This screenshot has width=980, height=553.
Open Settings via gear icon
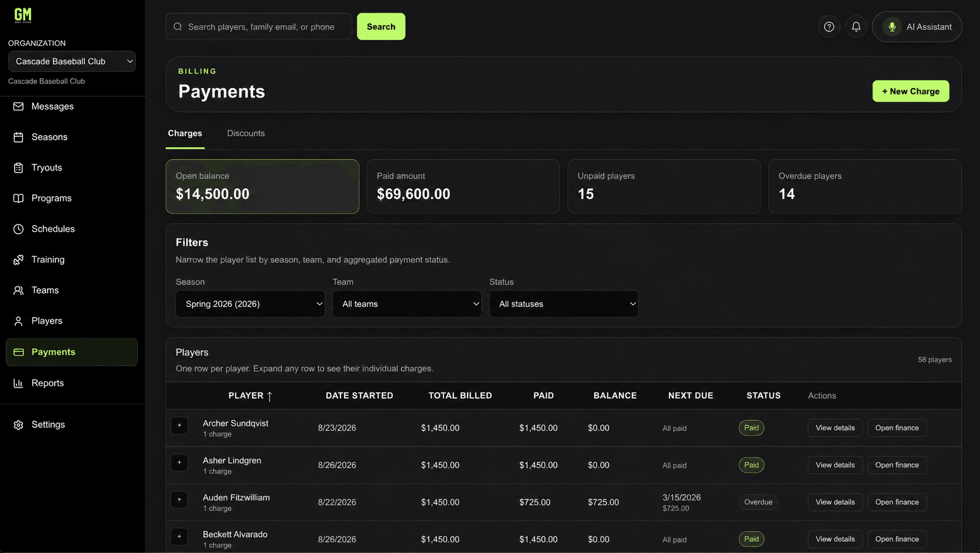tap(19, 424)
